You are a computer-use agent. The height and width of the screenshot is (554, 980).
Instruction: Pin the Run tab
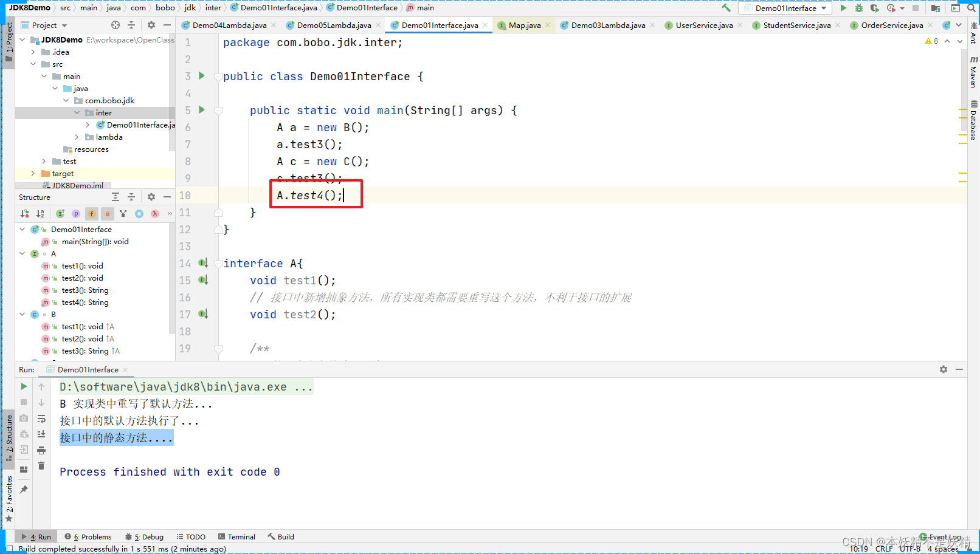click(x=24, y=490)
